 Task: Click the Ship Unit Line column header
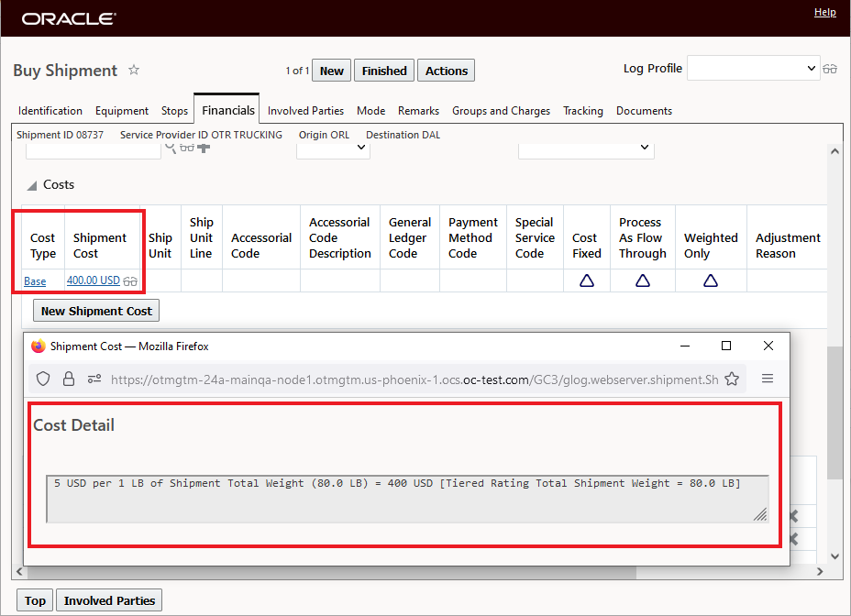pyautogui.click(x=202, y=237)
